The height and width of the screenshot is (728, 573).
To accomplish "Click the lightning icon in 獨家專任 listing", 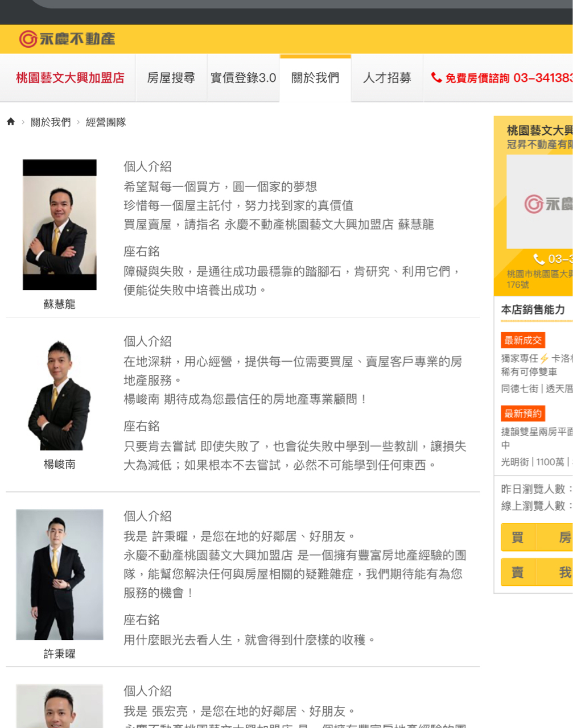I will [x=545, y=358].
